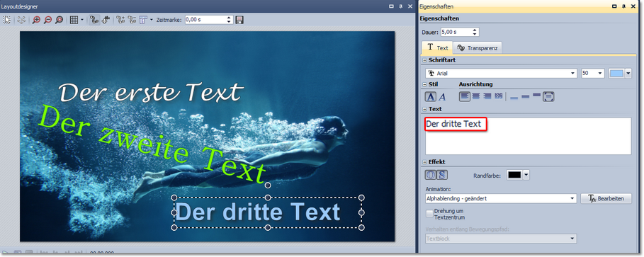Zoom out of the layout canvas

pos(47,20)
